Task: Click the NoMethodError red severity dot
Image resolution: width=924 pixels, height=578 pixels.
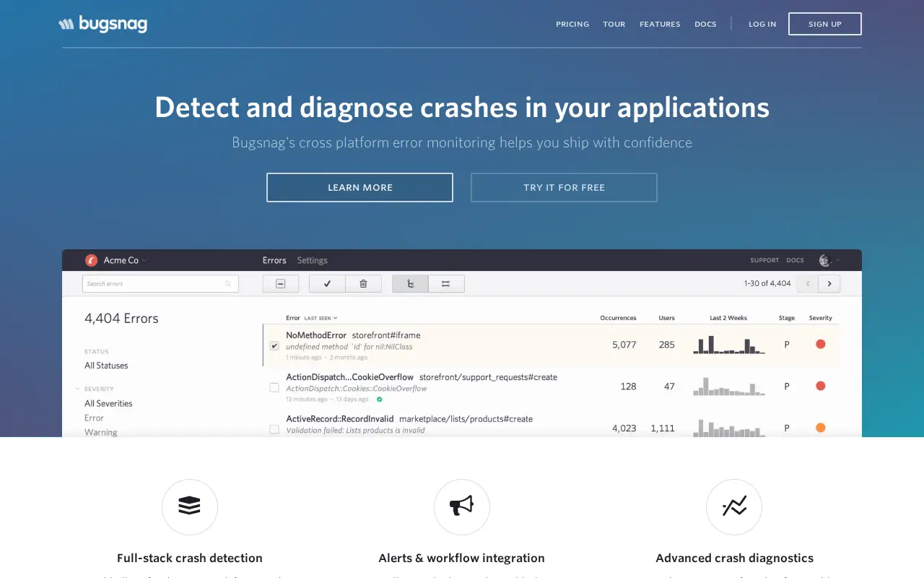Action: click(821, 344)
